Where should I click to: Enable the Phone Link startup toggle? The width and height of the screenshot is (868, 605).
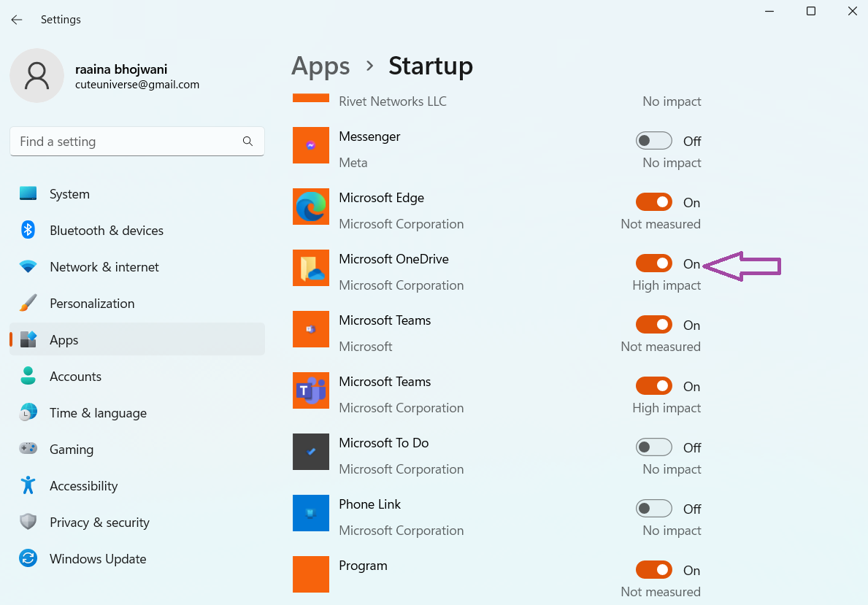click(653, 509)
